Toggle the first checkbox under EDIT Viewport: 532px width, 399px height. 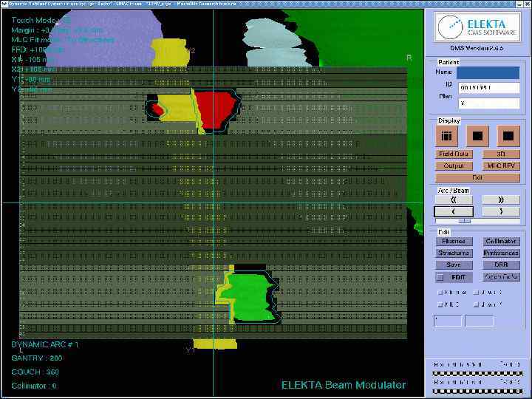coord(440,293)
